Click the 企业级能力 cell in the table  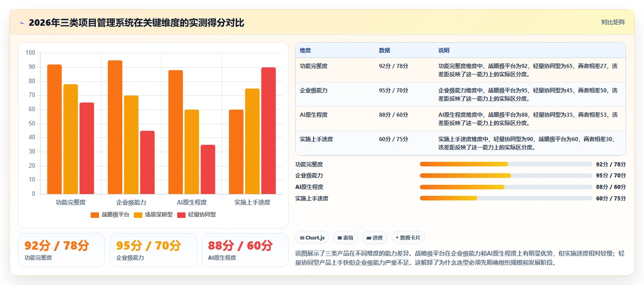click(313, 90)
